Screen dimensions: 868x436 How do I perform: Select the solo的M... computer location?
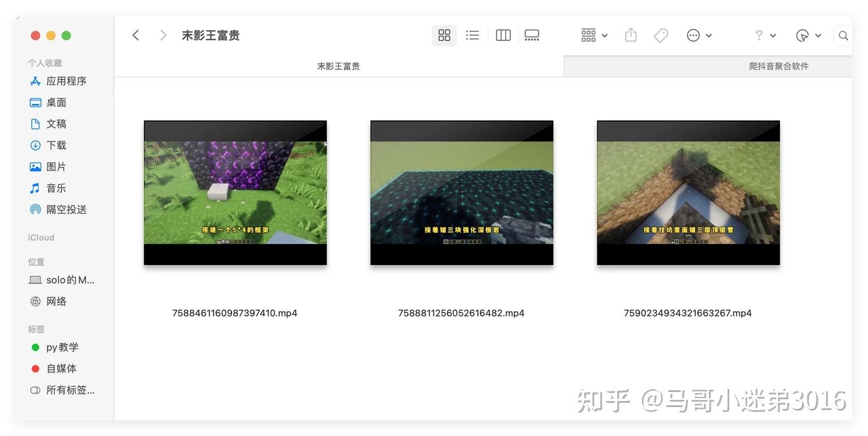[71, 279]
